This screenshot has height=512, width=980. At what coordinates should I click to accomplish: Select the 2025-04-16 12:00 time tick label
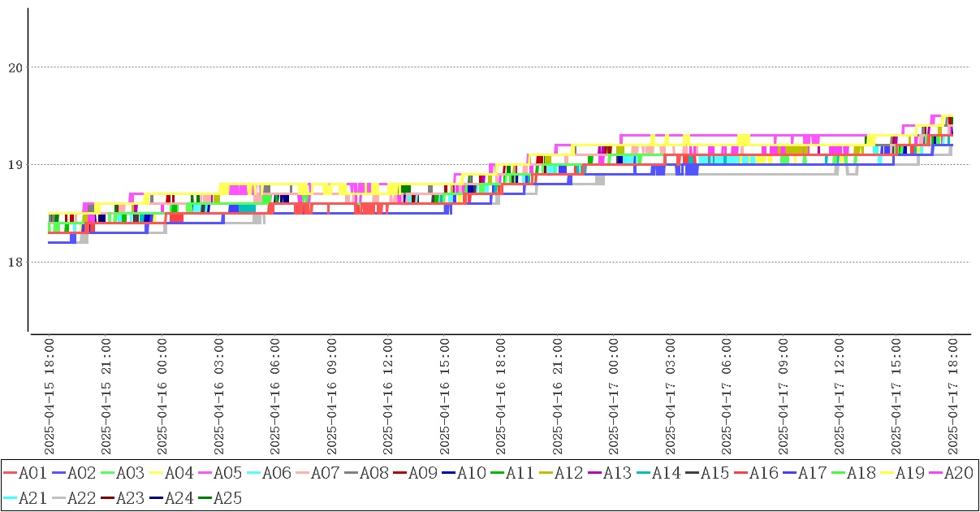click(387, 397)
